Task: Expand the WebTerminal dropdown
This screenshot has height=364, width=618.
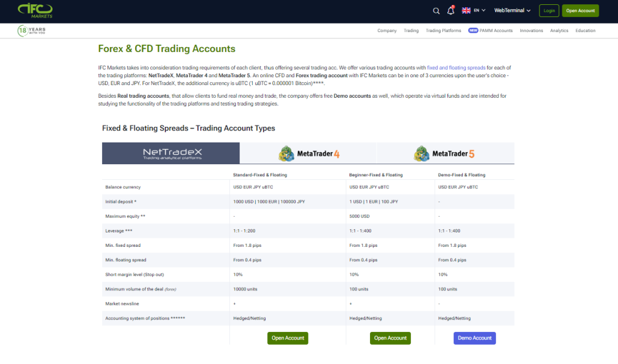Action: coord(512,10)
